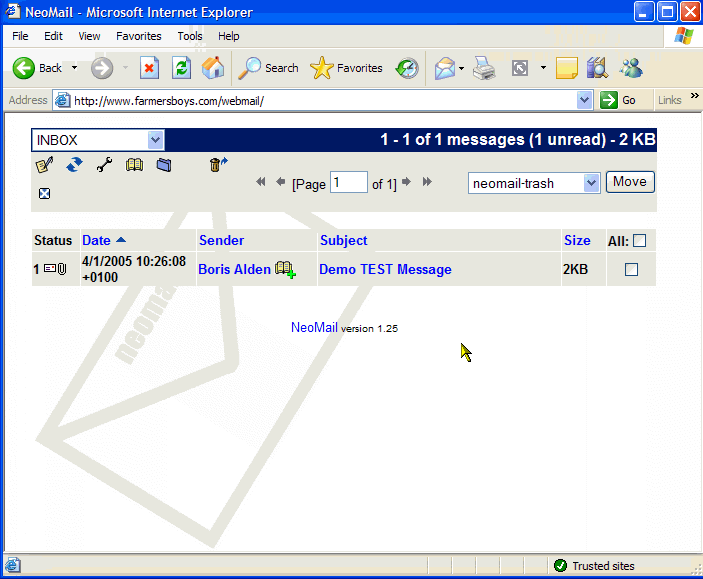The height and width of the screenshot is (579, 703).
Task: Click the Move button
Action: point(630,182)
